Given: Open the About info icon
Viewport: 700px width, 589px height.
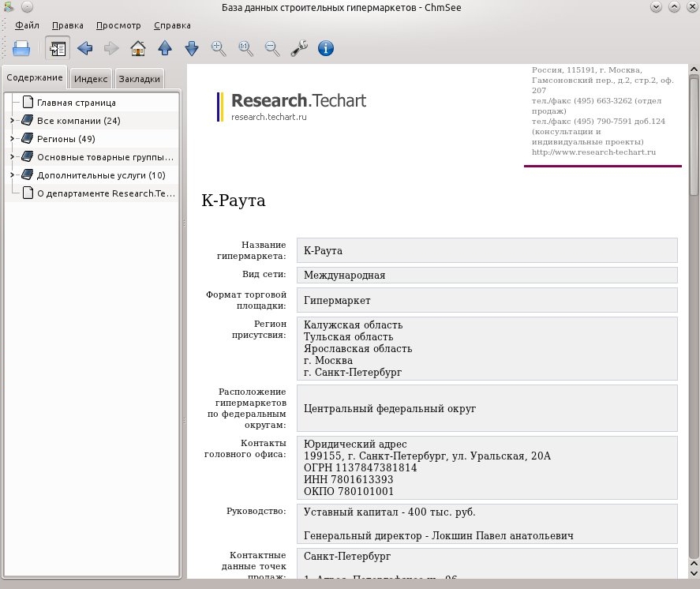Looking at the screenshot, I should 326,48.
